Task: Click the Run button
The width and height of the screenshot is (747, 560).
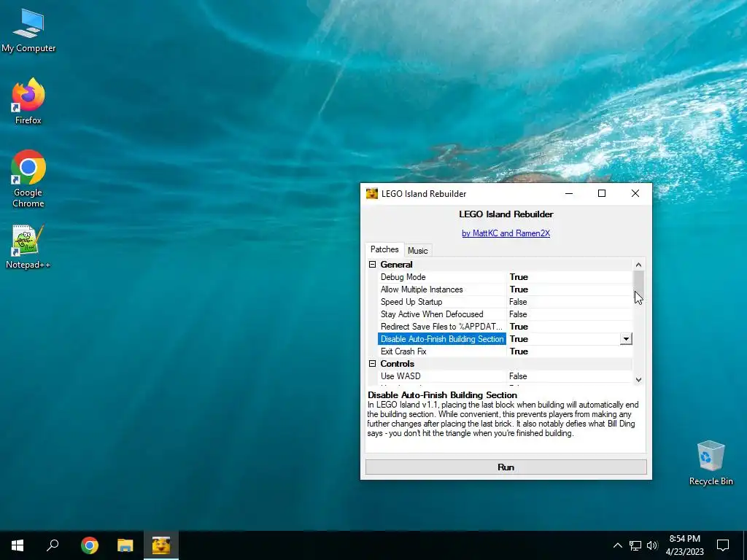Action: point(506,467)
